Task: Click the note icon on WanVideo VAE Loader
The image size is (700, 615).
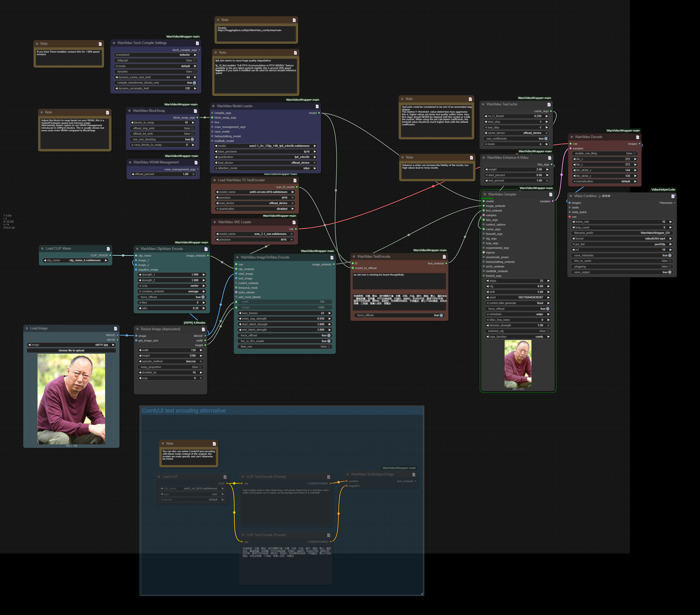Action: click(294, 222)
